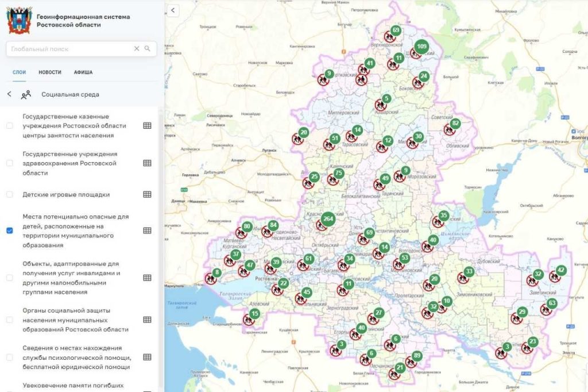Open the АФИША tab

pyautogui.click(x=84, y=72)
